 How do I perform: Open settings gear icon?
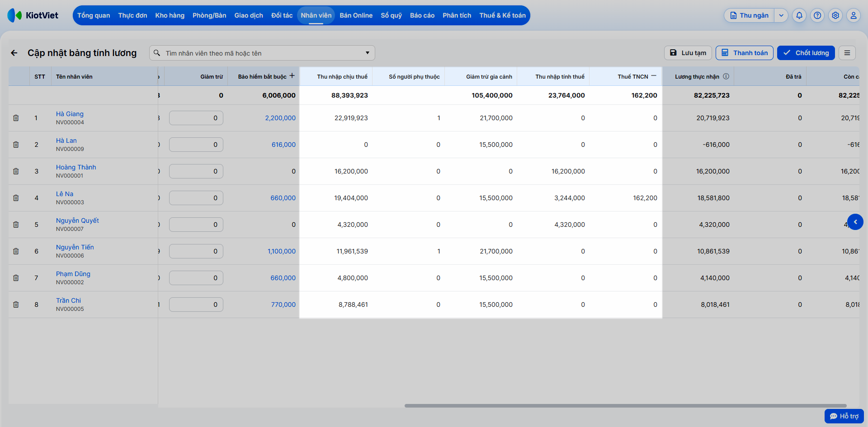pyautogui.click(x=835, y=15)
